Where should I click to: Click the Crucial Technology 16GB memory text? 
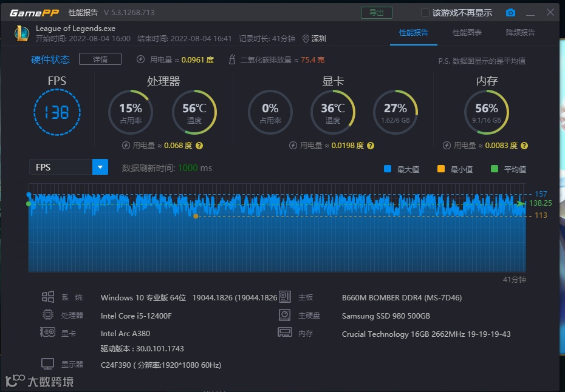(x=426, y=334)
